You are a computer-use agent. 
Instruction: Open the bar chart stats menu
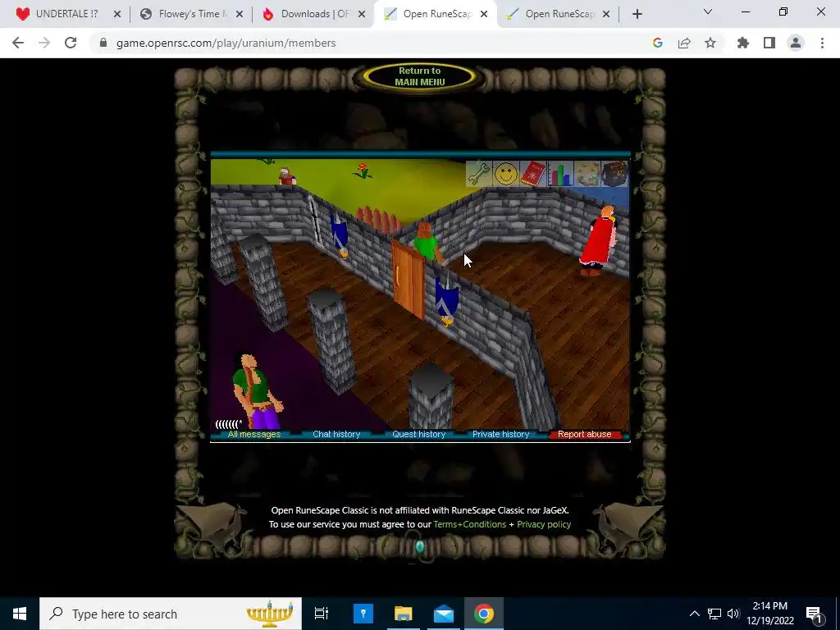560,174
